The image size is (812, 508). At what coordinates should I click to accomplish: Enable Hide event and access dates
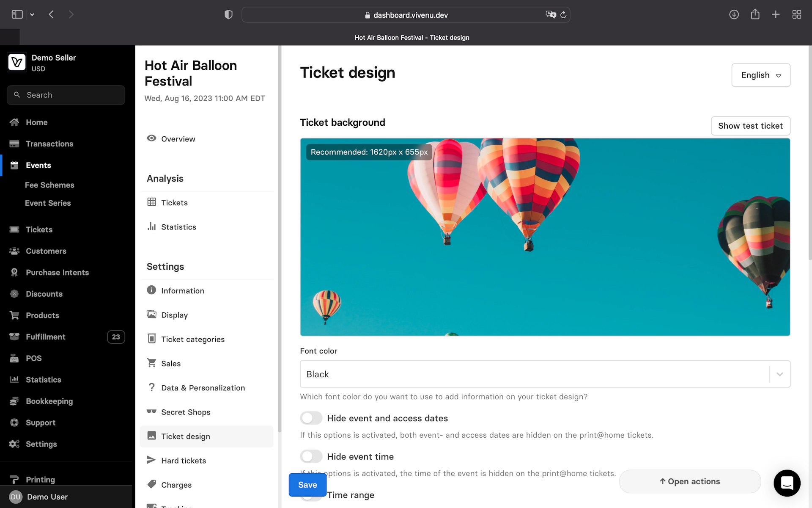pos(311,418)
